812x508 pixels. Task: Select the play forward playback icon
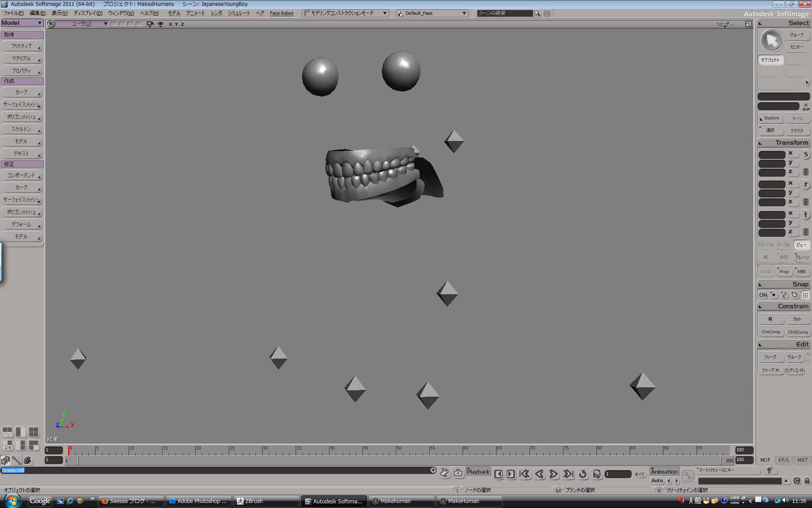click(553, 474)
